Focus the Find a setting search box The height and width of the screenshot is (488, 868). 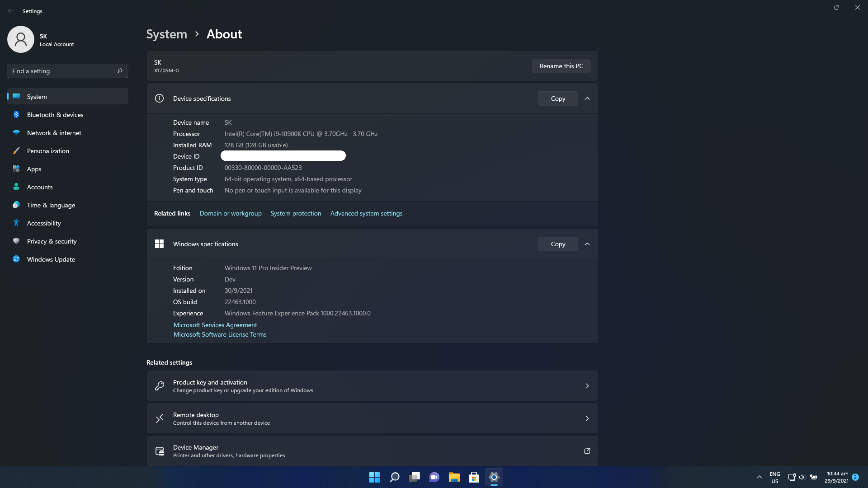click(x=68, y=71)
